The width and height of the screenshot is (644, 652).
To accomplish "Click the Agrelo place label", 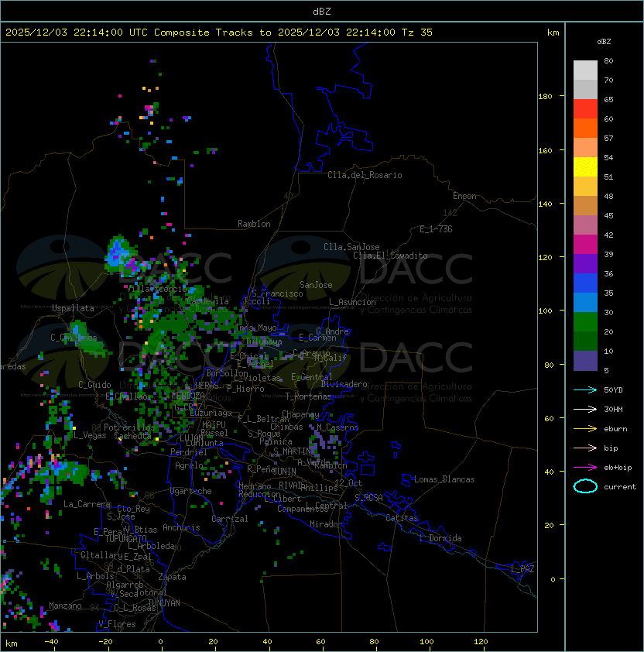I will 189,465.
